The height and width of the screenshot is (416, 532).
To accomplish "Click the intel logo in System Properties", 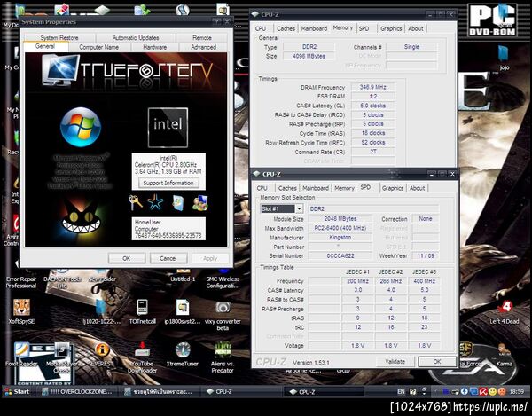I will coord(168,128).
